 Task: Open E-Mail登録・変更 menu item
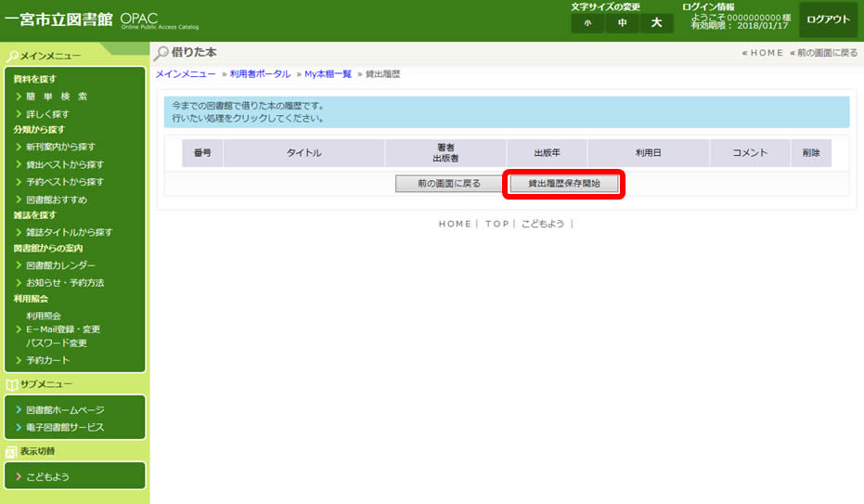[63, 330]
